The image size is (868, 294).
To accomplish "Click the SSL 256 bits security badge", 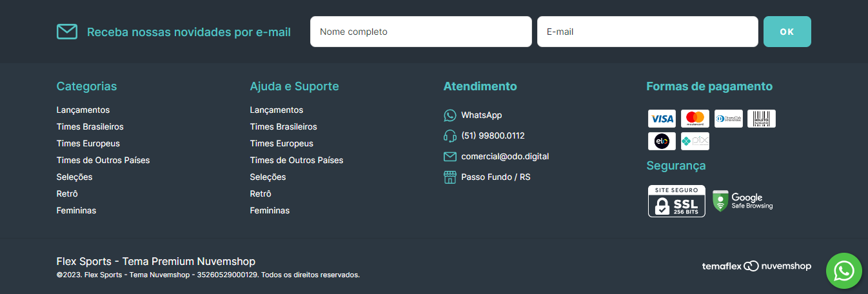I will point(676,201).
